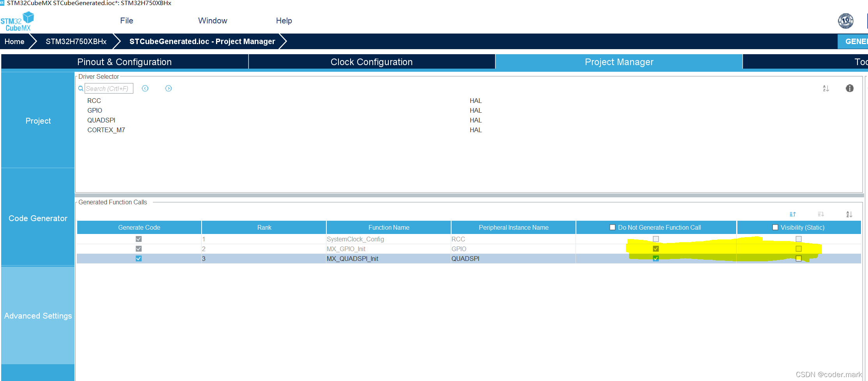This screenshot has height=381, width=868.
Task: Click the search magnifier icon in Driver Selector
Action: point(81,89)
